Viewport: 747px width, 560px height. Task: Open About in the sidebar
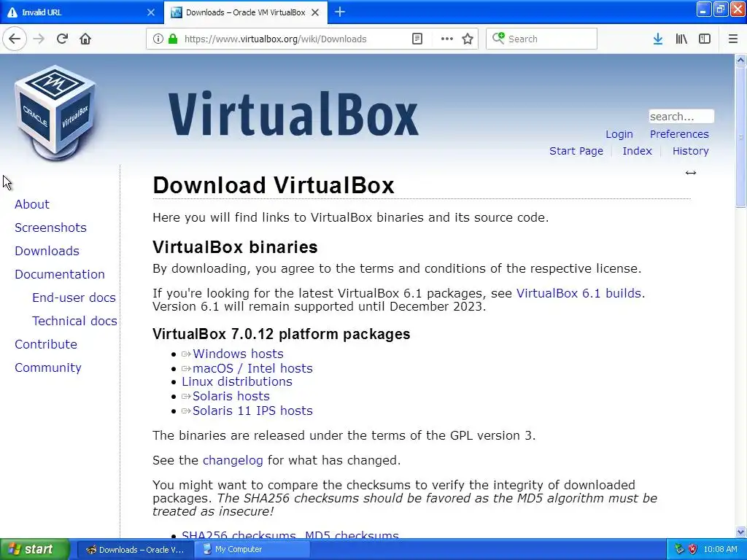point(32,204)
